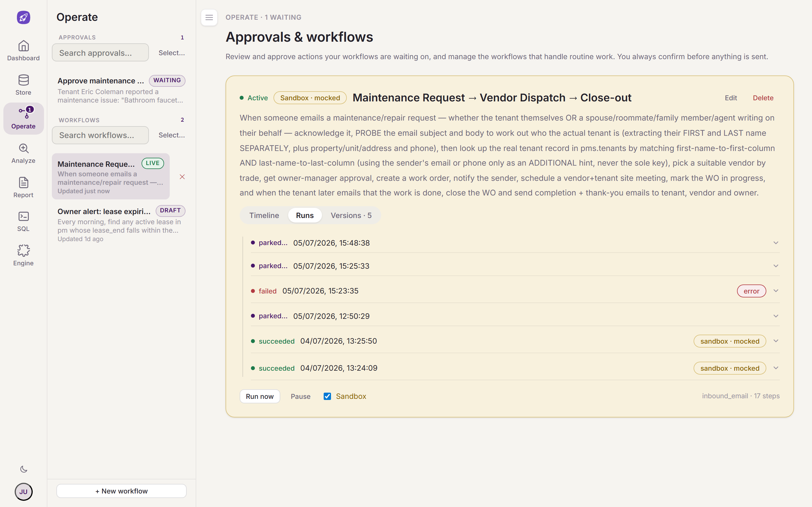This screenshot has height=507, width=812.
Task: Uncheck the Sandbox checkbox
Action: click(327, 396)
